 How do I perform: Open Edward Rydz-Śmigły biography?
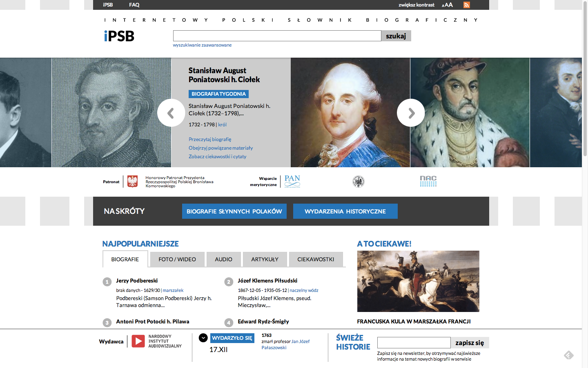[x=263, y=321]
